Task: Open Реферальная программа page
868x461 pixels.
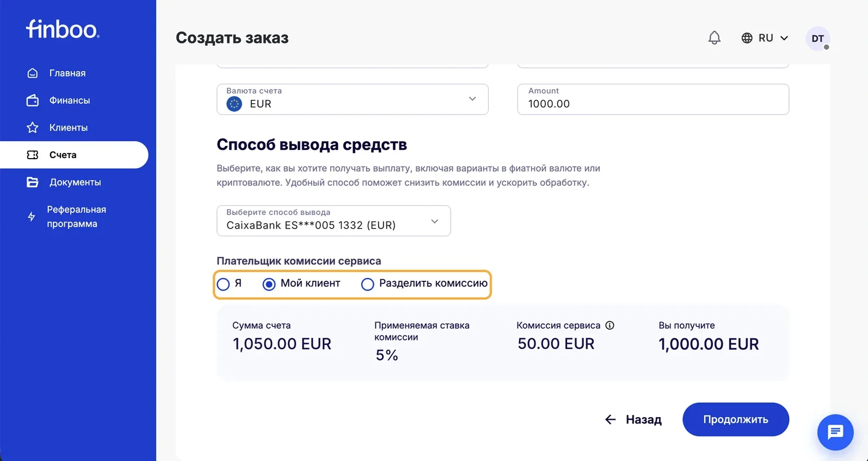Action: pos(76,217)
